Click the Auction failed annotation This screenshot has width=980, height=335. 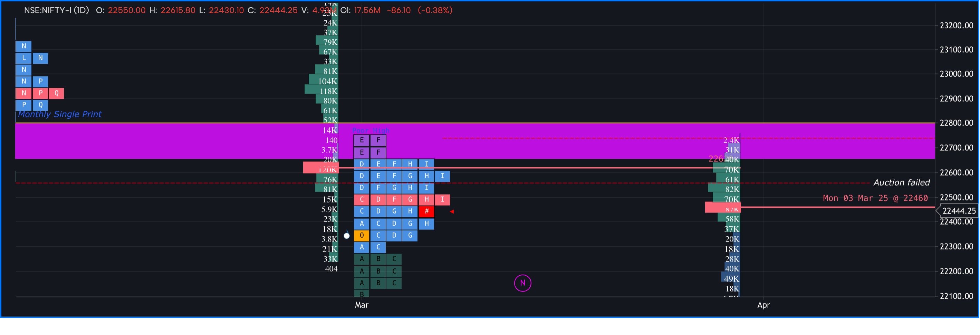(x=902, y=183)
